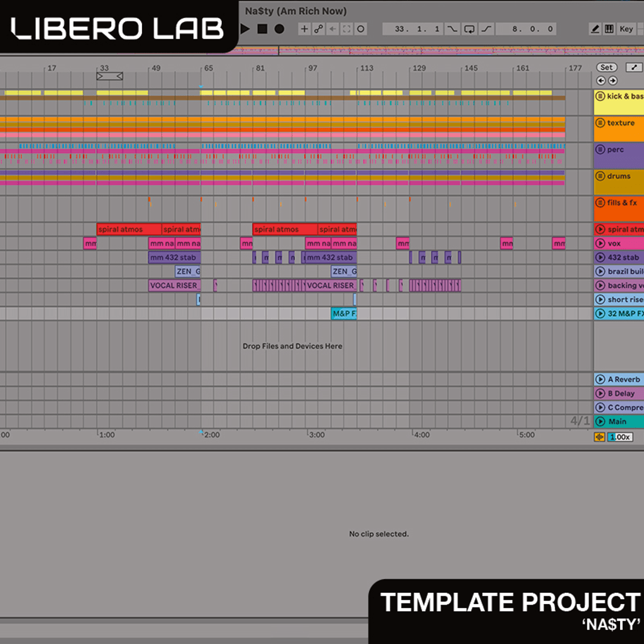Click the loop start field 33. 1. 1
The height and width of the screenshot is (644, 644).
tap(413, 29)
